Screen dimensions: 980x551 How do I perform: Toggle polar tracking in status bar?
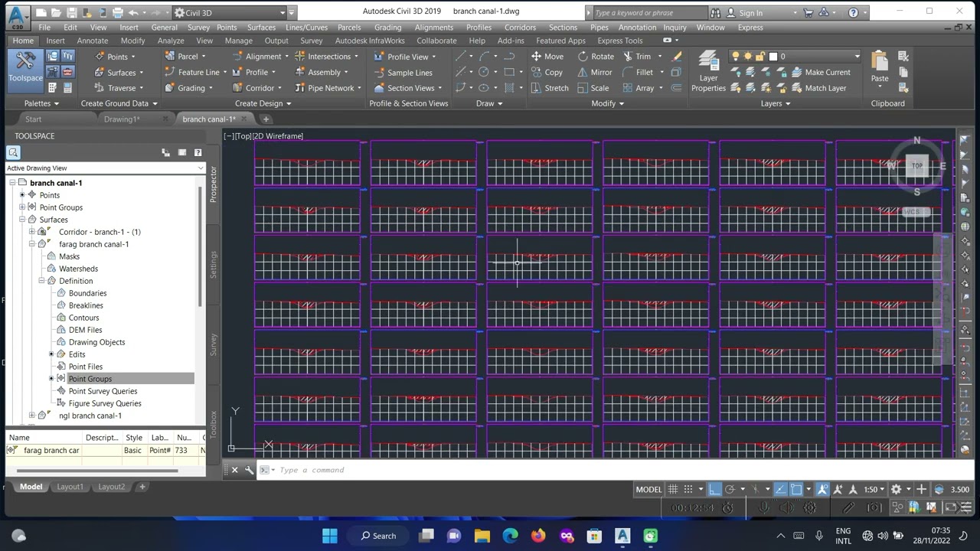[730, 490]
